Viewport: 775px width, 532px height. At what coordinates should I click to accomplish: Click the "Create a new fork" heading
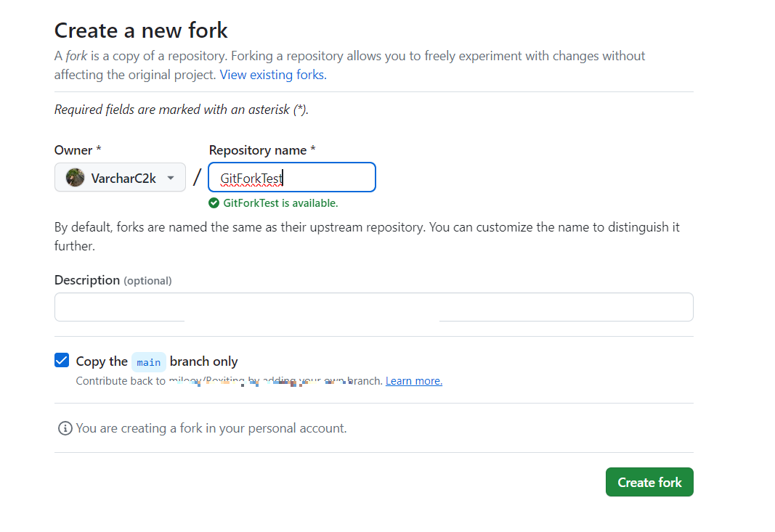click(141, 30)
